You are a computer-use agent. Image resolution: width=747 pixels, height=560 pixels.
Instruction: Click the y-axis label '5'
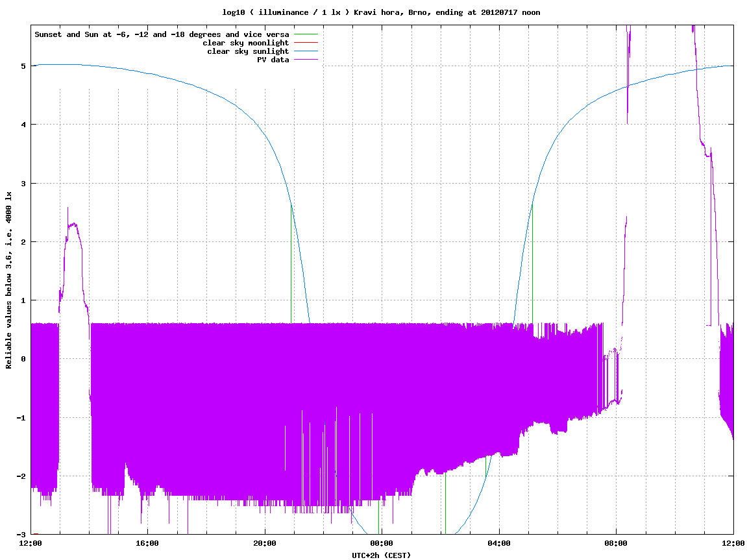click(x=23, y=66)
